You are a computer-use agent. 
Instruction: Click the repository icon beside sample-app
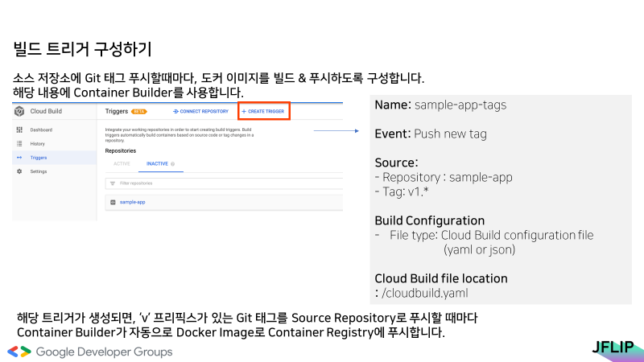[x=113, y=202]
